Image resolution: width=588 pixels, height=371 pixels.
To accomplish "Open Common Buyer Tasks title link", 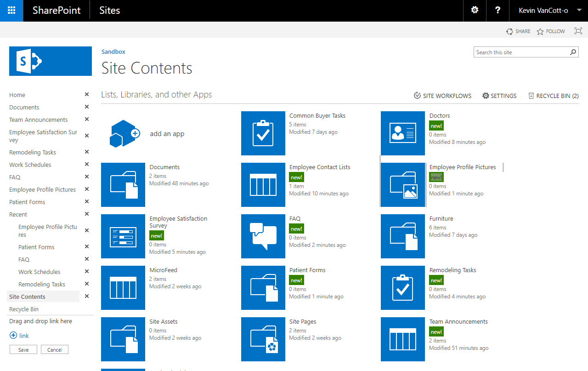I will [317, 116].
